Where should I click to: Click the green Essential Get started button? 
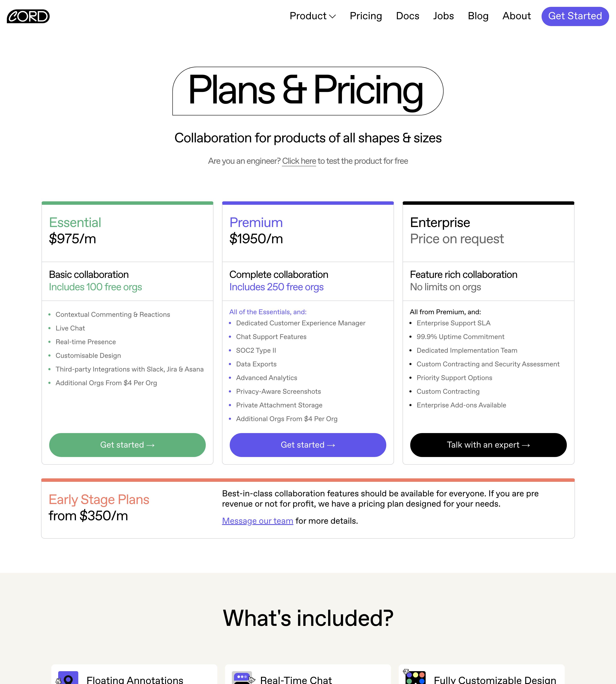tap(127, 445)
